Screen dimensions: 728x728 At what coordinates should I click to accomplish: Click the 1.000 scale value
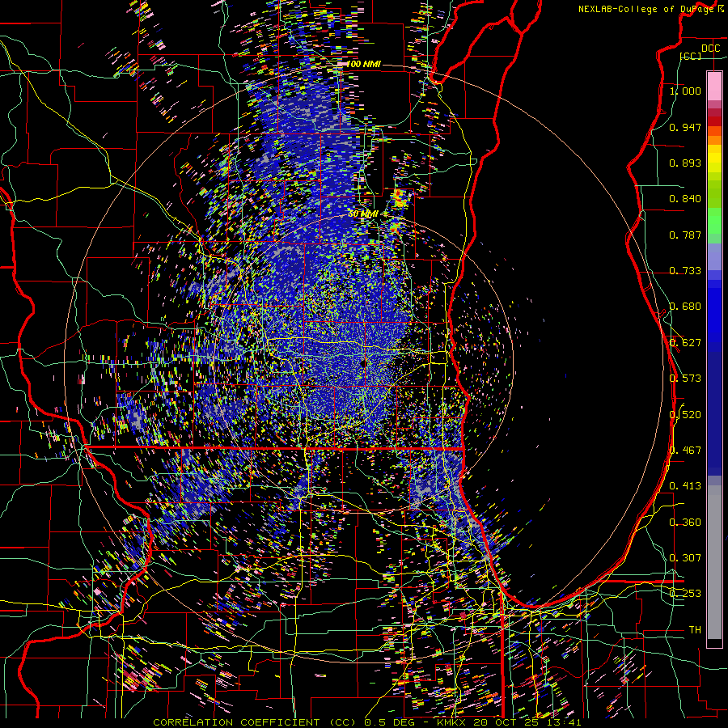tap(685, 91)
